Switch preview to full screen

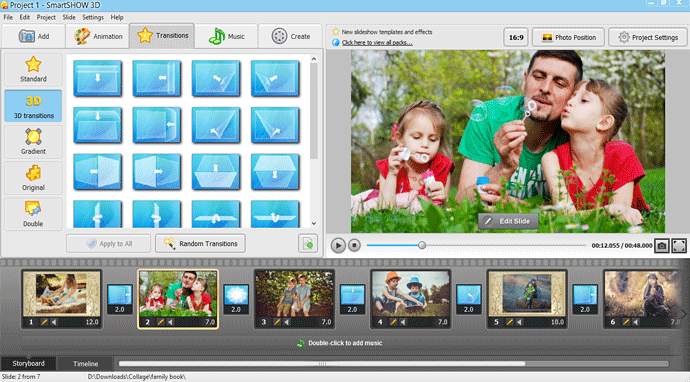click(679, 246)
